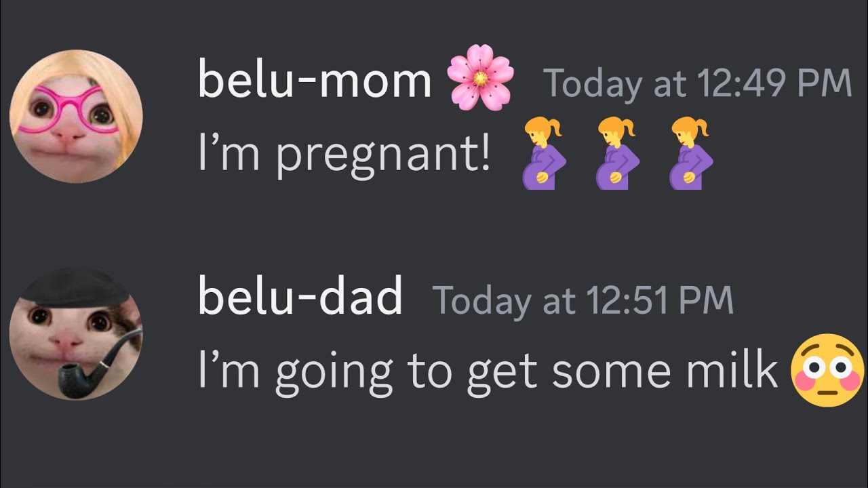The width and height of the screenshot is (868, 488).
Task: Click belu-mom's cat avatar with pink glasses
Action: pos(76,115)
